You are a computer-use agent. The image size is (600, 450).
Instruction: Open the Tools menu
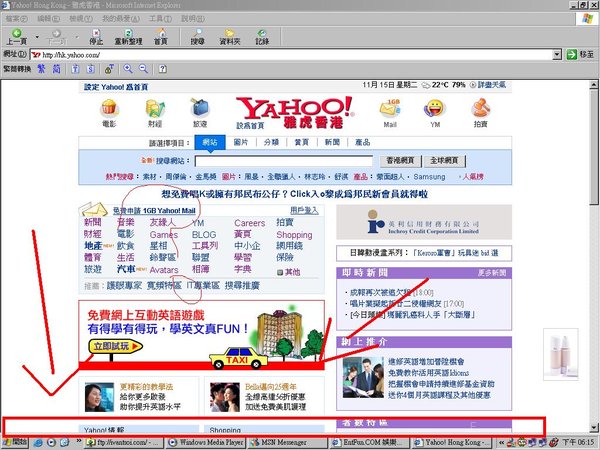160,18
